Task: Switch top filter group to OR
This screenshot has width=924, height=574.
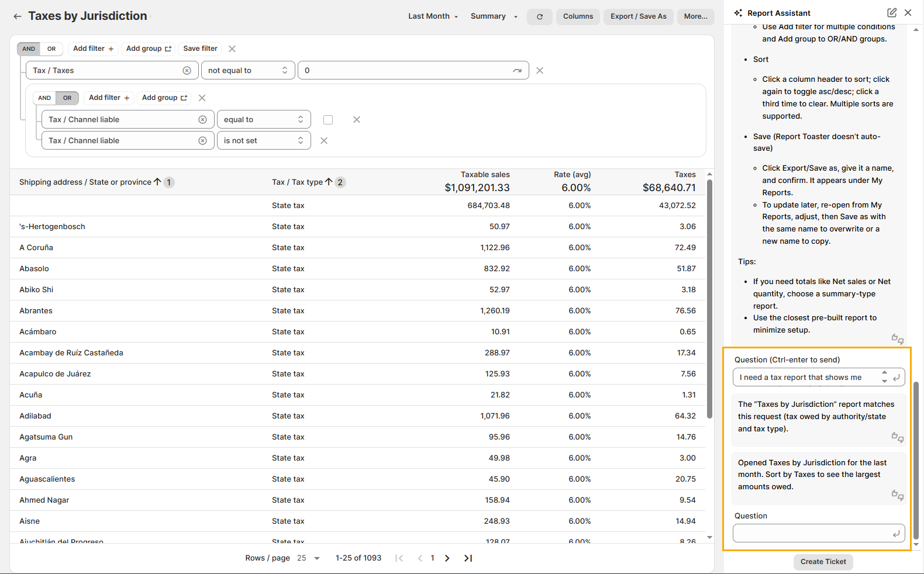Action: [51, 49]
